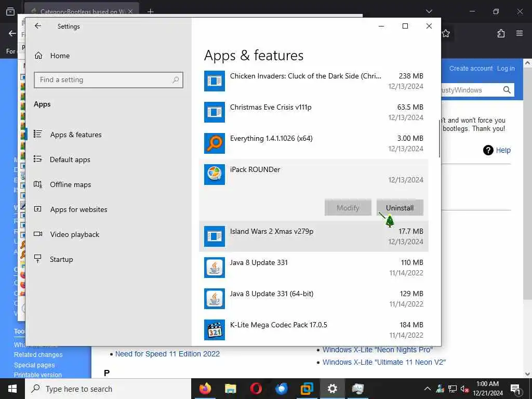Open the Firefox hamburger menu

tap(520, 33)
